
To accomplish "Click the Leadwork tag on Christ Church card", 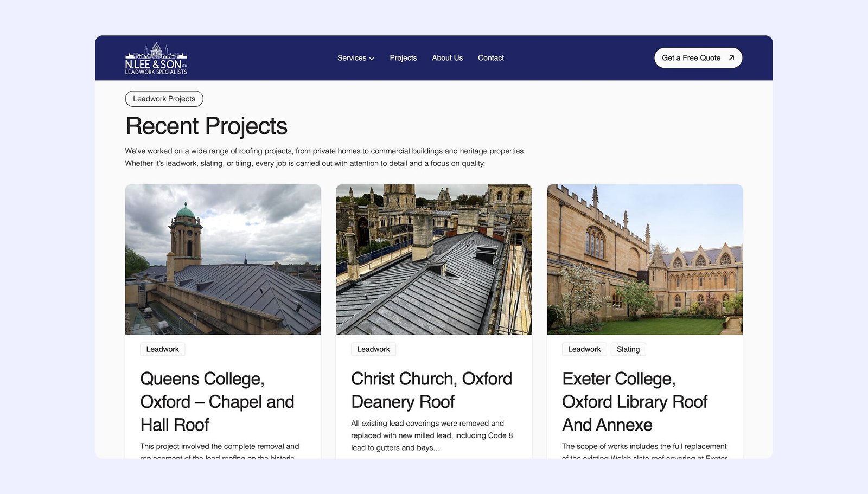I will [x=374, y=349].
